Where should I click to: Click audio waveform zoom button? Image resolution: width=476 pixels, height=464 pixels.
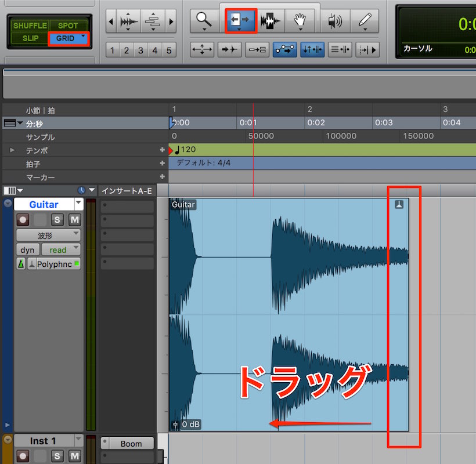pos(128,21)
